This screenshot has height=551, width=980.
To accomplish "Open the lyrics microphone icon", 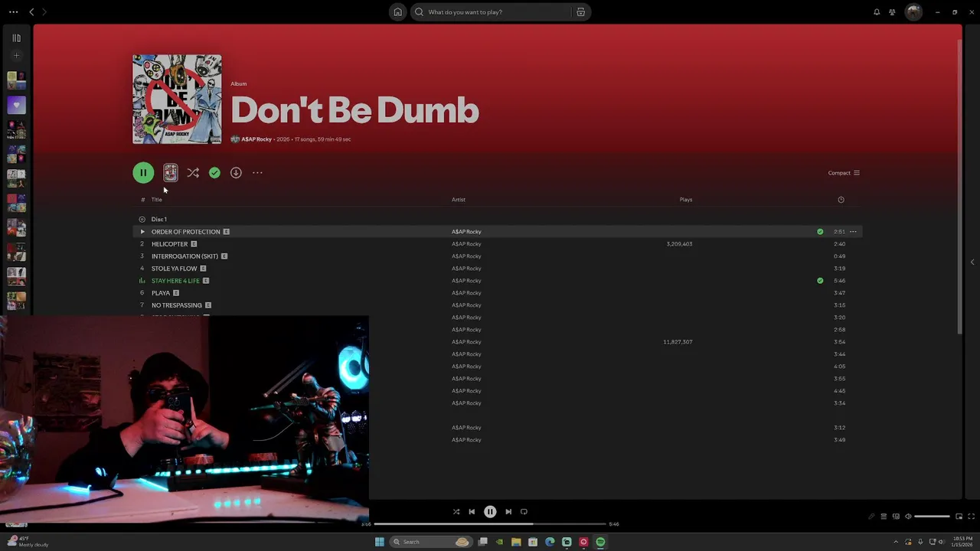I will 871,517.
